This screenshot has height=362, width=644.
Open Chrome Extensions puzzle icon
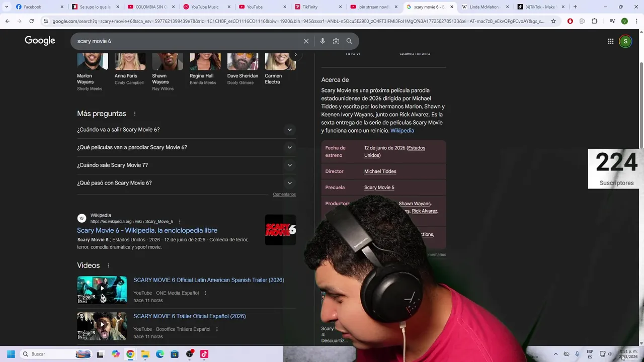click(594, 21)
